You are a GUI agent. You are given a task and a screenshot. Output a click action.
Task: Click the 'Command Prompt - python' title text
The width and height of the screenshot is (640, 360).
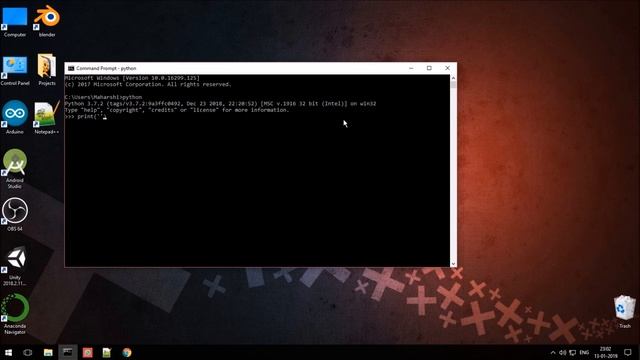point(106,68)
